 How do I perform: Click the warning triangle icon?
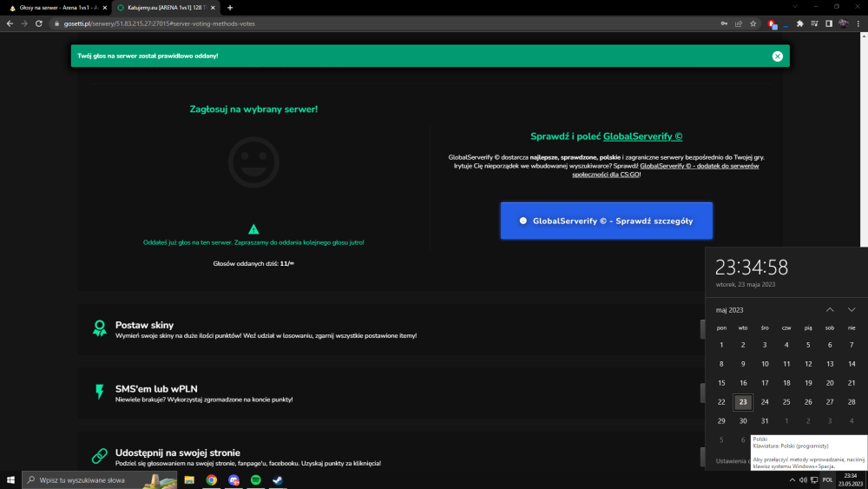[x=253, y=229]
